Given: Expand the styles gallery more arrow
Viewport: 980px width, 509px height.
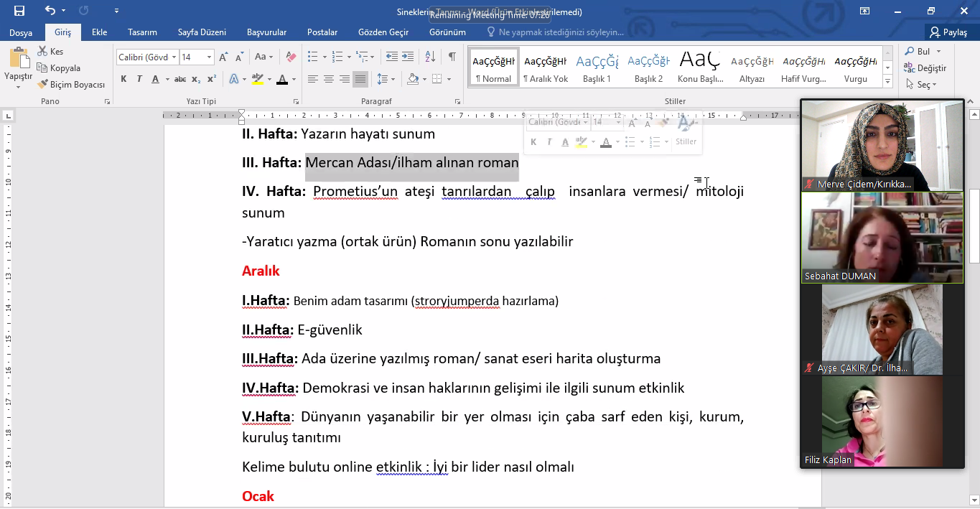Looking at the screenshot, I should pos(888,82).
